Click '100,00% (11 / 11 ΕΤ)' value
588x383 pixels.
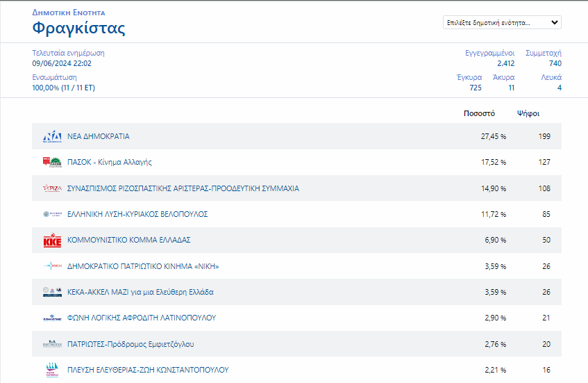click(64, 88)
